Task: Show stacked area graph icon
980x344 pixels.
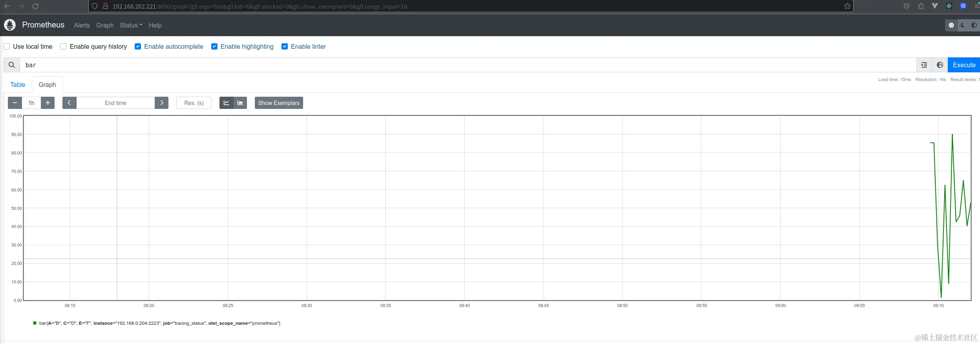Action: [x=240, y=103]
